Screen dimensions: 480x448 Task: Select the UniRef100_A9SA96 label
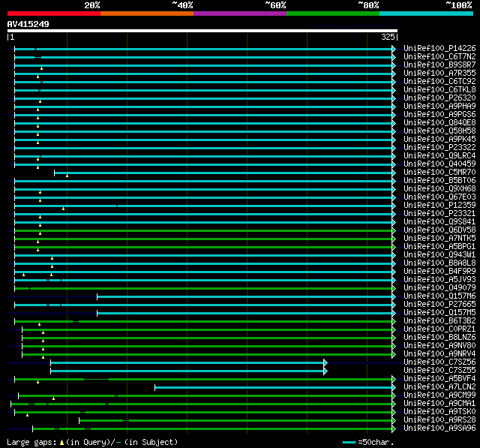[439, 428]
